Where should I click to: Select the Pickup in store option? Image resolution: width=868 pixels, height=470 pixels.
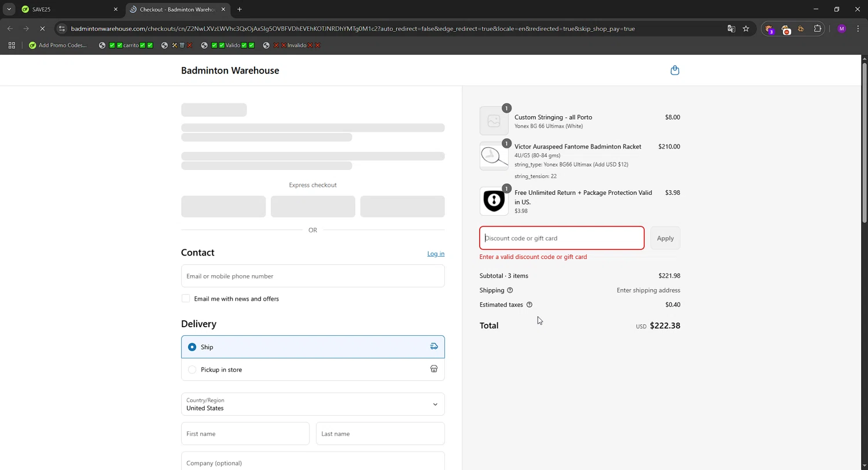pos(312,369)
